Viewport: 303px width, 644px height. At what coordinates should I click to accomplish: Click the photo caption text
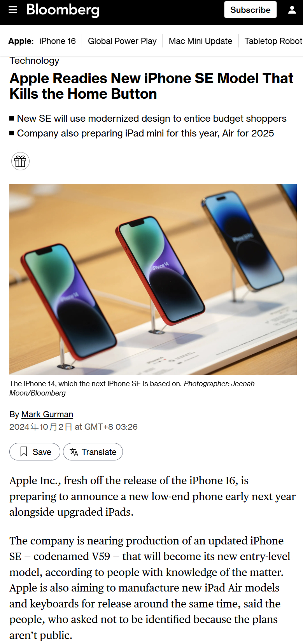click(132, 388)
